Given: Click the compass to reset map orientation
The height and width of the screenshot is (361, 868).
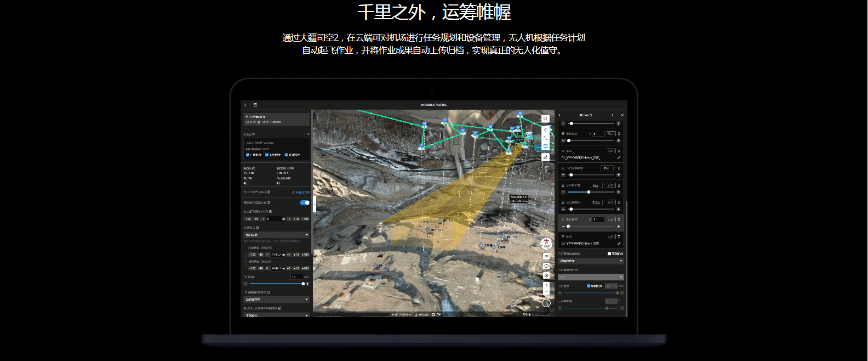Looking at the screenshot, I should click(x=546, y=243).
